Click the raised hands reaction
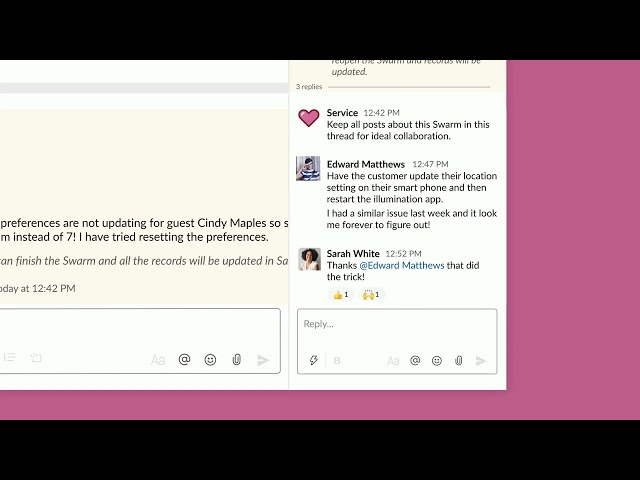This screenshot has height=480, width=640. 371,295
